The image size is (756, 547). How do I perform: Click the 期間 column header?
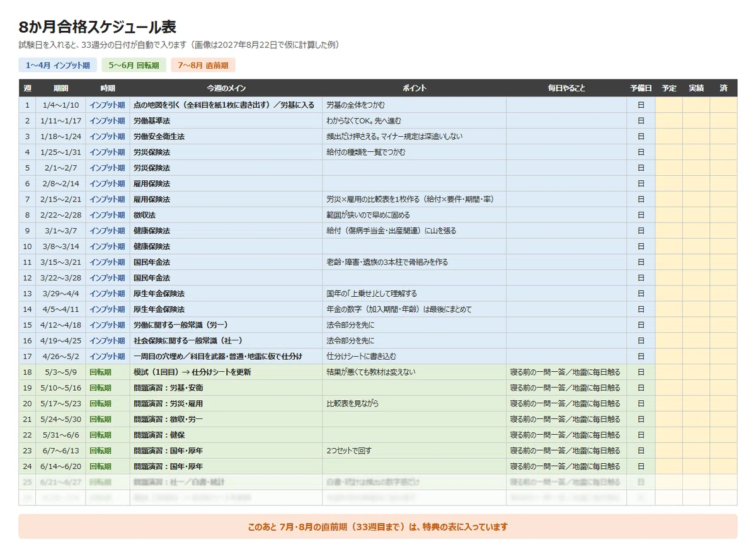pos(61,88)
